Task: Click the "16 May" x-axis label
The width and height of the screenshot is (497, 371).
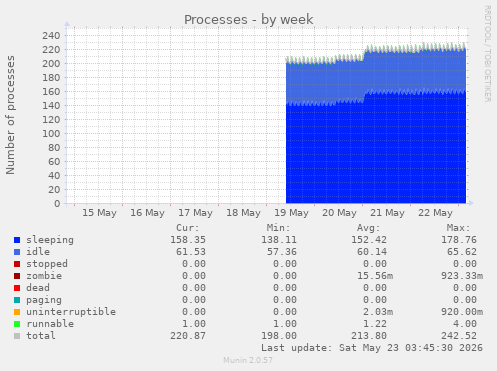Action: tap(147, 213)
